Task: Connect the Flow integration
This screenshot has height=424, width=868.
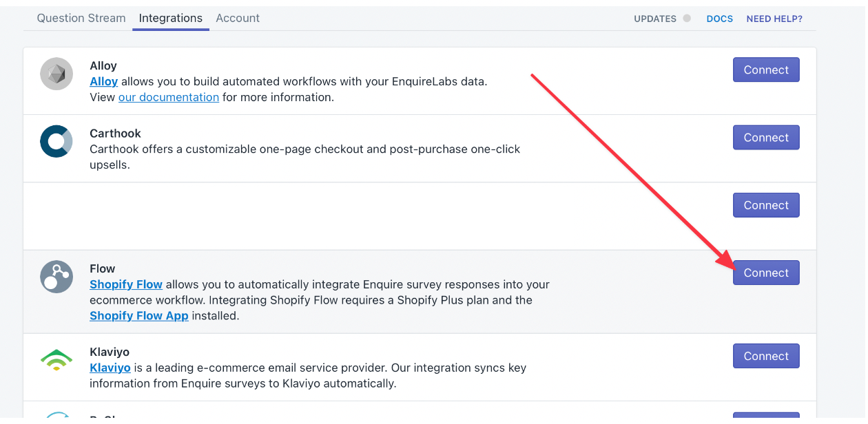Action: [766, 273]
